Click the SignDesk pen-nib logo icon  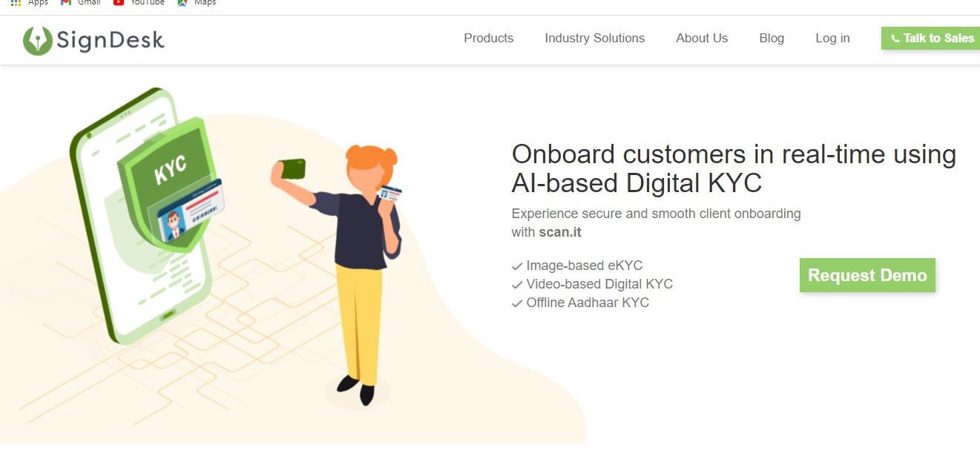point(37,40)
